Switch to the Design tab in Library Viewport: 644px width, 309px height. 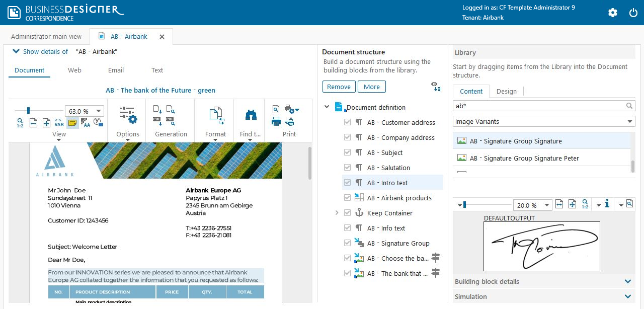(506, 91)
